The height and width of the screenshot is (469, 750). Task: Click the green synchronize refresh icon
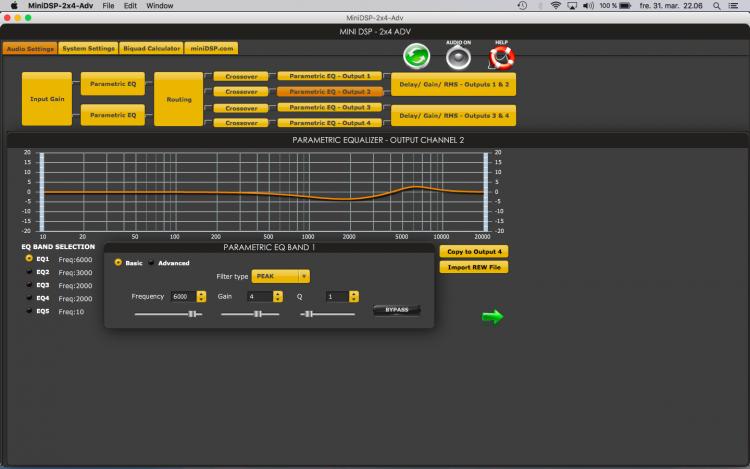coord(416,56)
